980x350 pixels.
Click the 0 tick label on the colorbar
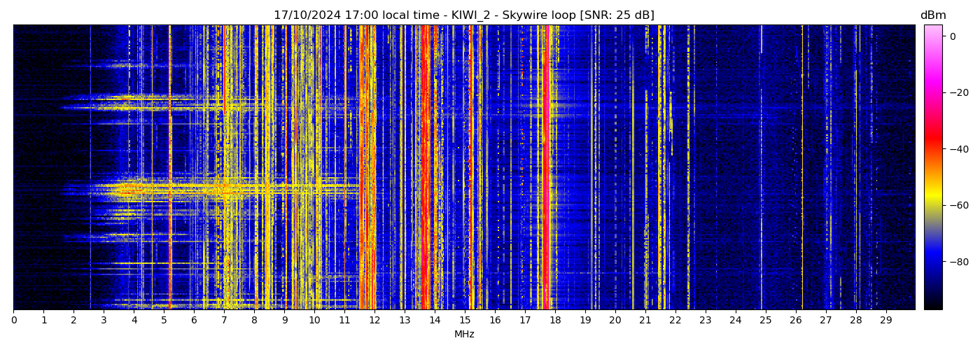tap(953, 36)
